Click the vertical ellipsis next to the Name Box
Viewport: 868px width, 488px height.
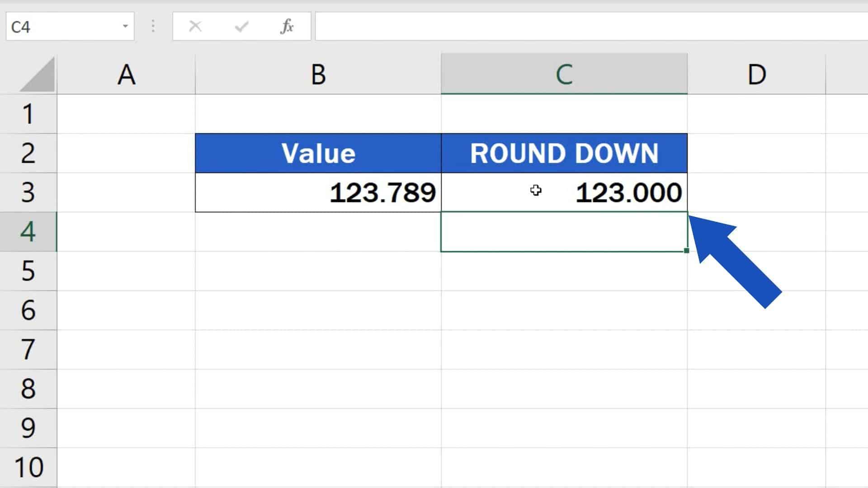(153, 26)
